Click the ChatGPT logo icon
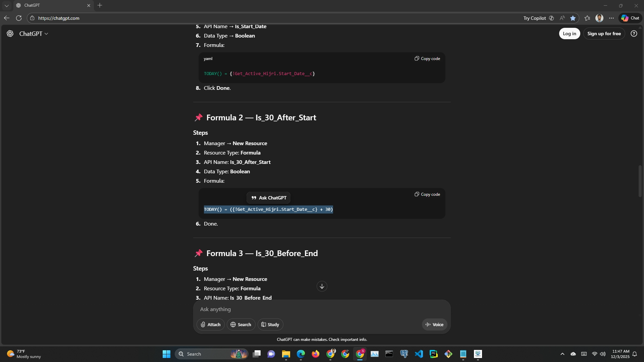The image size is (644, 362). (x=10, y=34)
